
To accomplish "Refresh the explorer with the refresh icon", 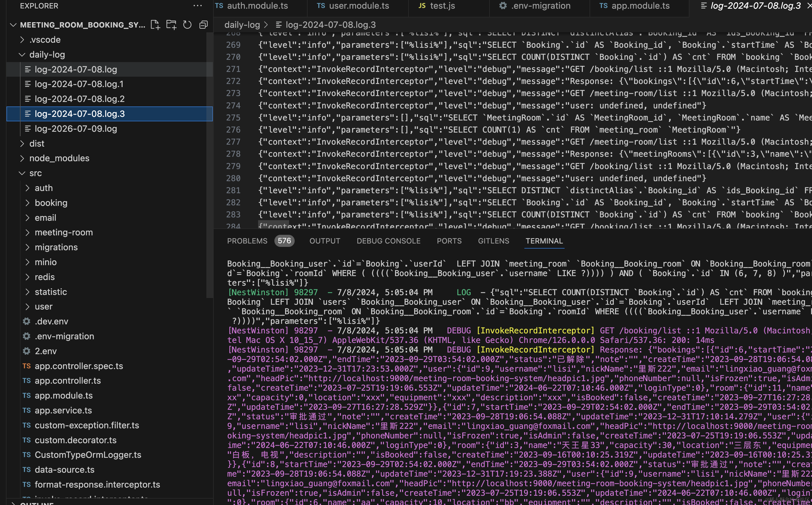I will click(187, 25).
